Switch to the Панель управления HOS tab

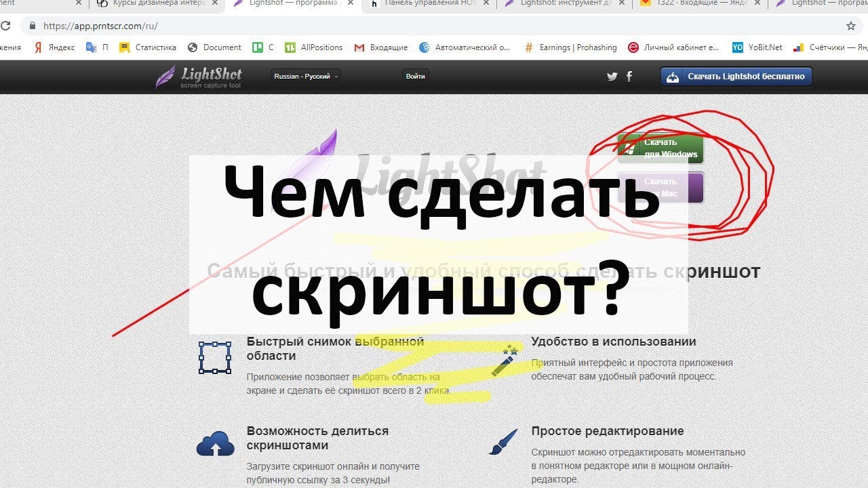coord(430,3)
